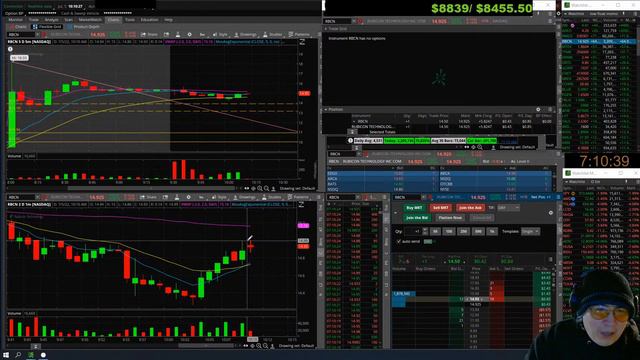Select the 1k quantity preset button

(492, 231)
